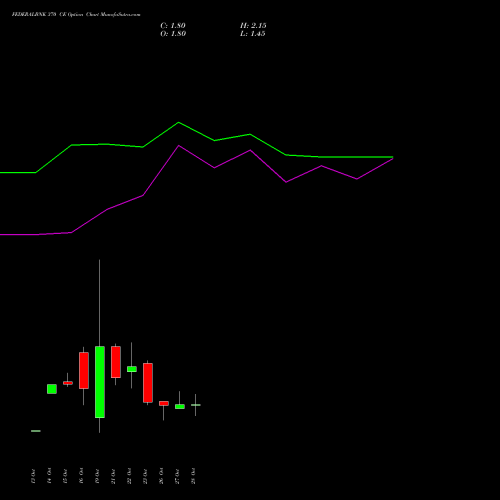The width and height of the screenshot is (500, 500).
Task: Click the 28 Oct date label
Action: point(193,476)
